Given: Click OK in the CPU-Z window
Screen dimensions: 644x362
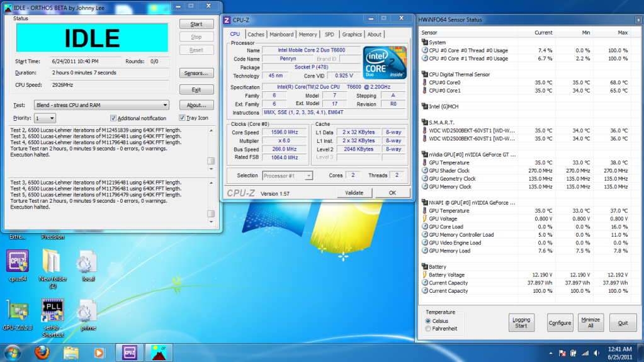Looking at the screenshot, I should 392,193.
